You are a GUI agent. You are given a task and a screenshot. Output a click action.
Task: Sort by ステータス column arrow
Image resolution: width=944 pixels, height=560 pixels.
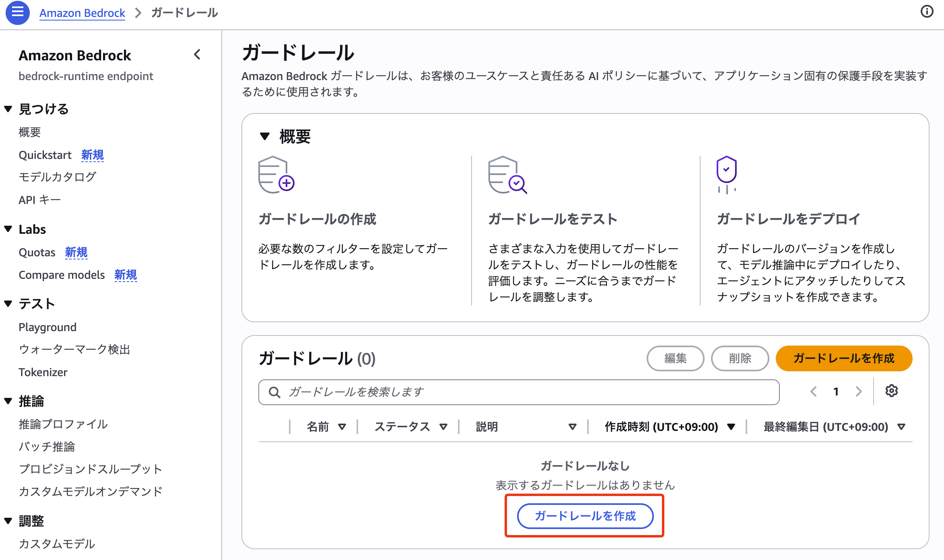[x=443, y=427]
